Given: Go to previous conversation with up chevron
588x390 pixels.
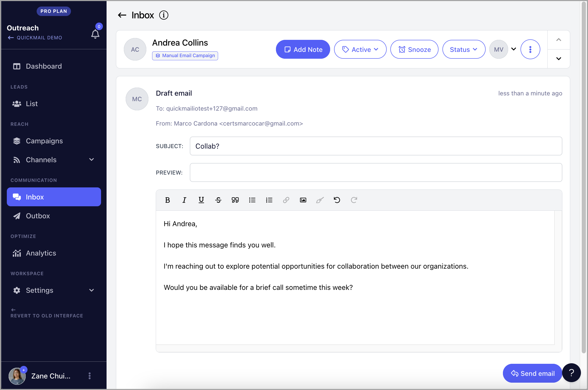Looking at the screenshot, I should (559, 40).
